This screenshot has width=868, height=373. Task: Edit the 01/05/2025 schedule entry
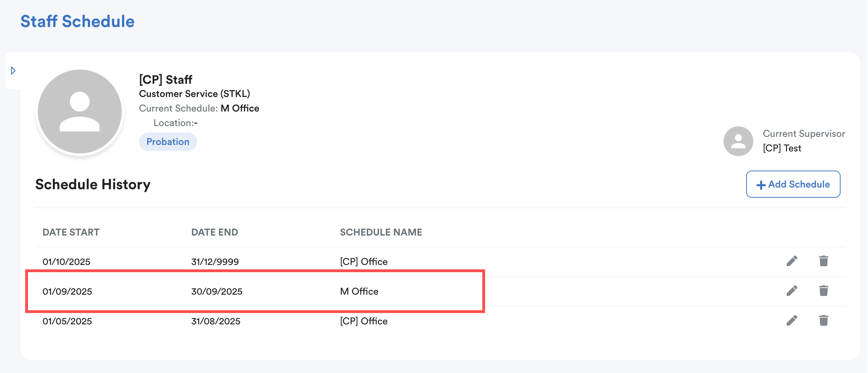click(792, 320)
